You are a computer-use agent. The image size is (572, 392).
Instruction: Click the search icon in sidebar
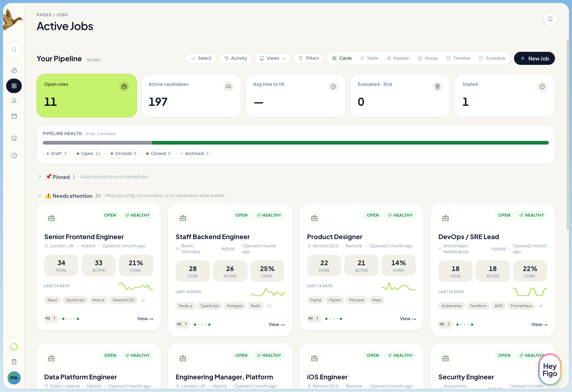click(x=14, y=50)
